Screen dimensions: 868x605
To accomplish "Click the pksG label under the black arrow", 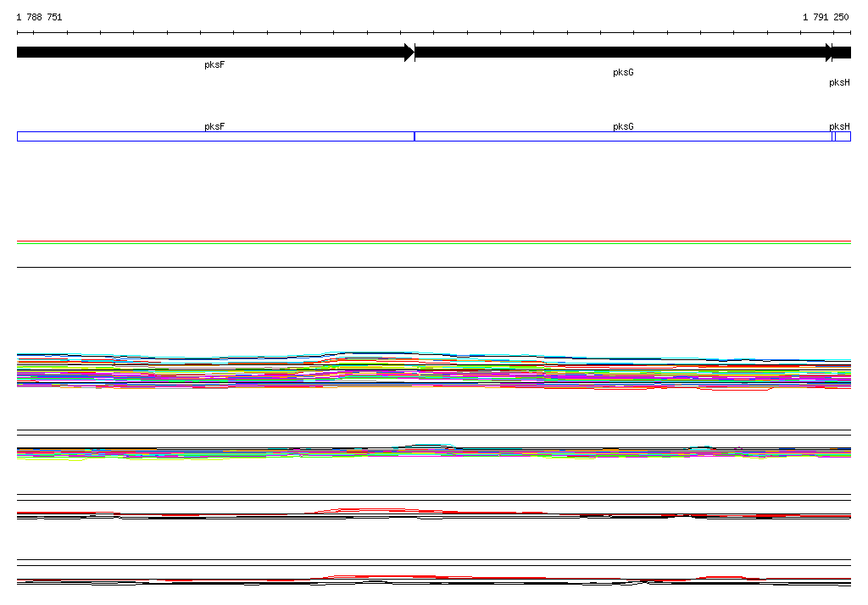I will [623, 73].
